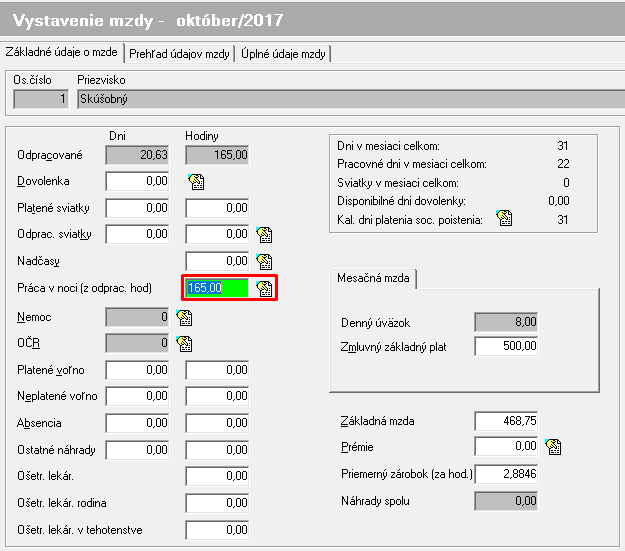Screen dimensions: 625x551
Task: Open the Úplné údaje mzdy tab
Action: tap(284, 53)
